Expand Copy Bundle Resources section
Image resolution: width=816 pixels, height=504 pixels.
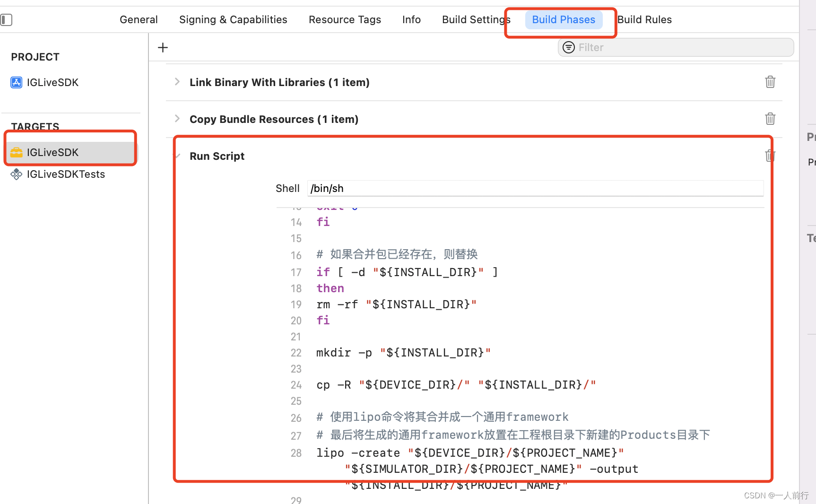click(x=177, y=119)
